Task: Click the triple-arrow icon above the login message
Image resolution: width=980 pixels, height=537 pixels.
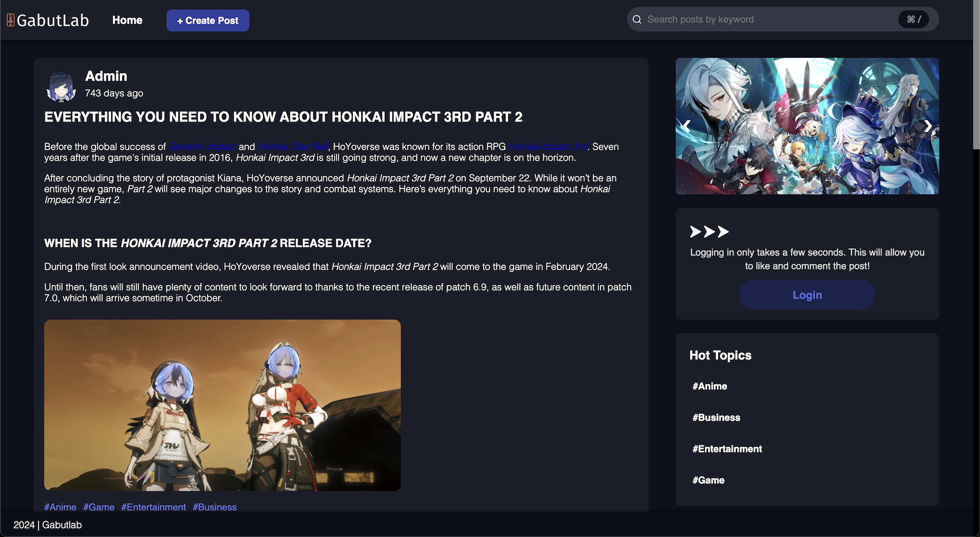Action: (709, 232)
